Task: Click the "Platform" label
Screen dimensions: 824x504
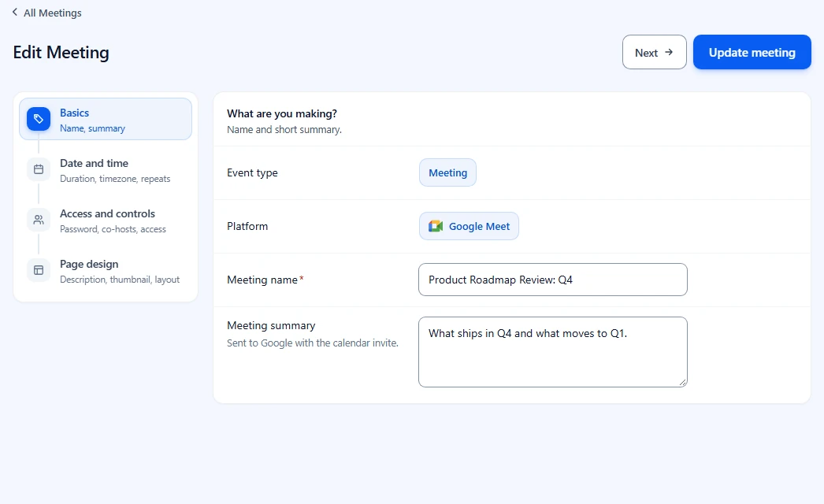Action: tap(247, 226)
